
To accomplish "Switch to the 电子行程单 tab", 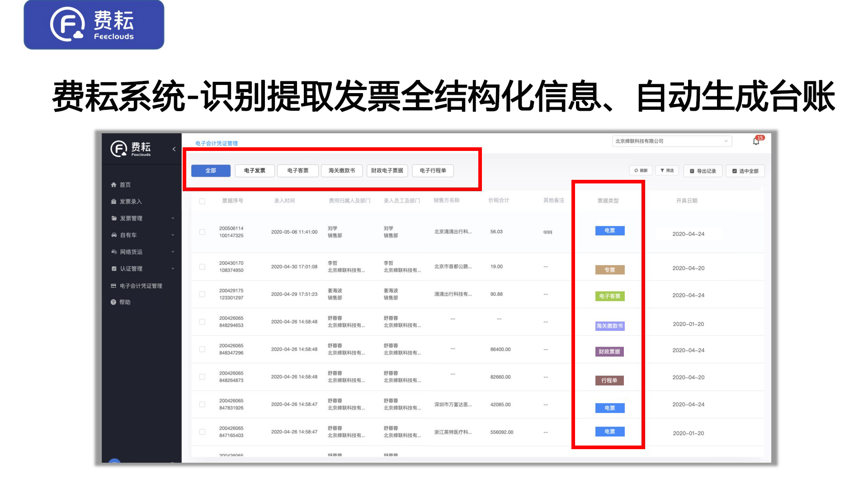I will (433, 171).
